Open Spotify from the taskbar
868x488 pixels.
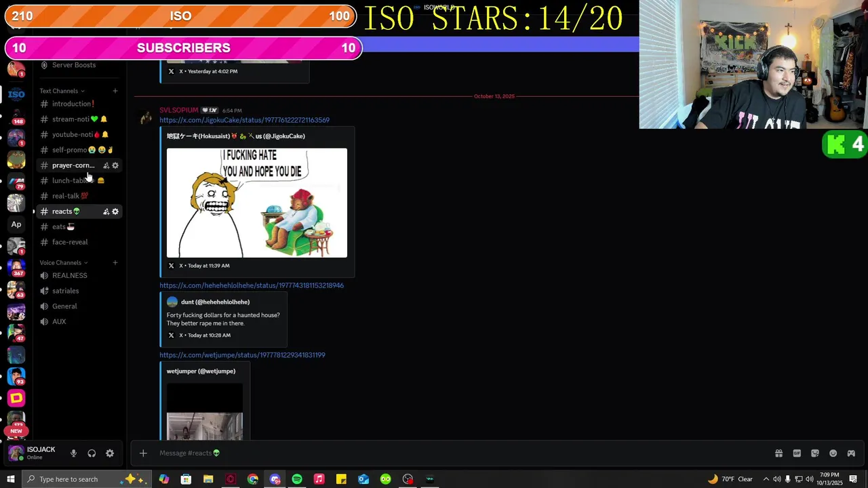297,479
